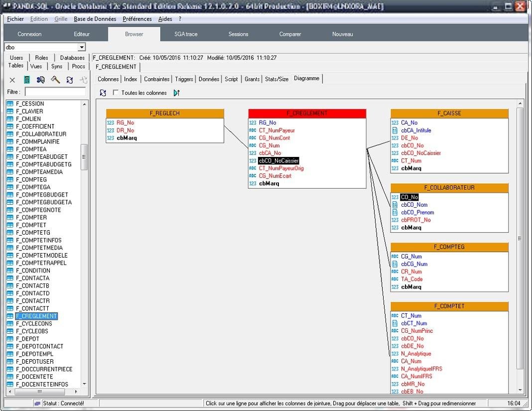Screen dimensions: 532x411
Task: Switch to the SGA trace tab
Action: point(186,34)
